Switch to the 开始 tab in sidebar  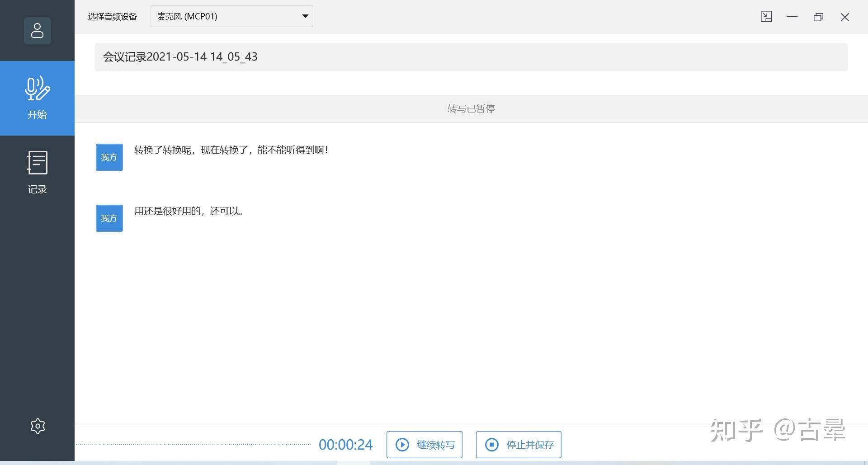37,98
